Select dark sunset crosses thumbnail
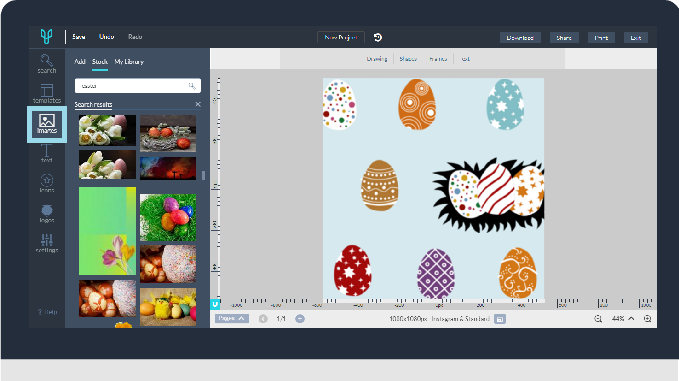Image resolution: width=679 pixels, height=381 pixels. [168, 168]
